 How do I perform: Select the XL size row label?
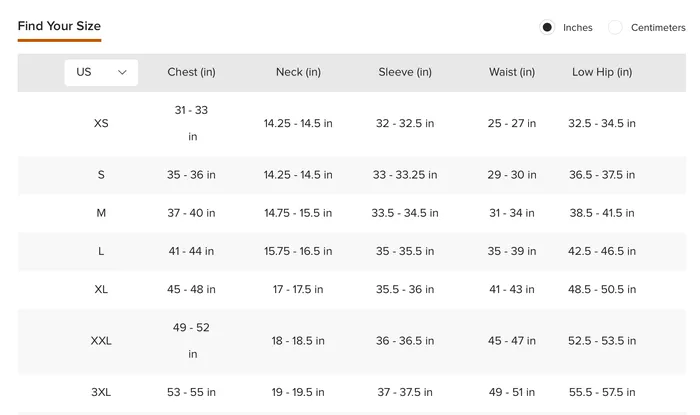coord(101,290)
